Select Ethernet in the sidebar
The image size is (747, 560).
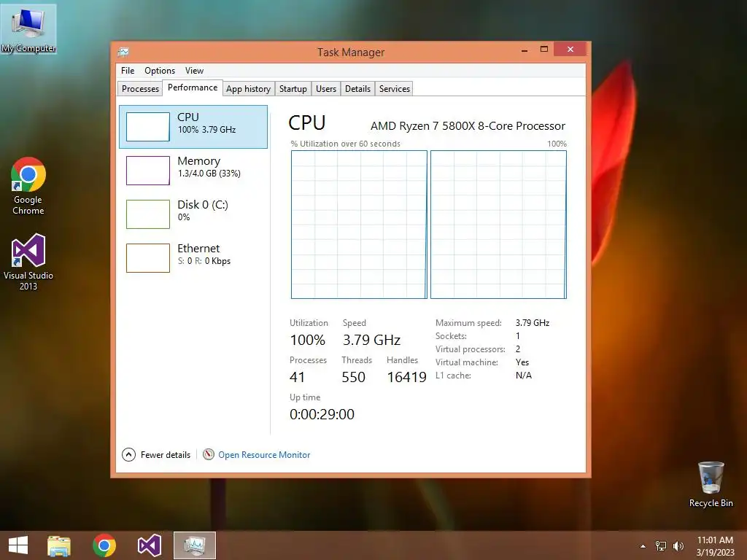[193, 258]
